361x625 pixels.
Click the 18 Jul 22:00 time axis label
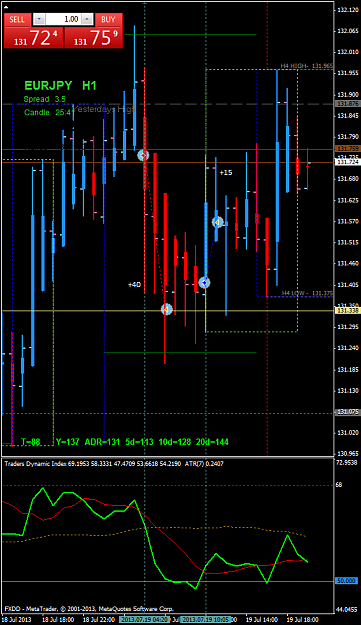(98, 620)
